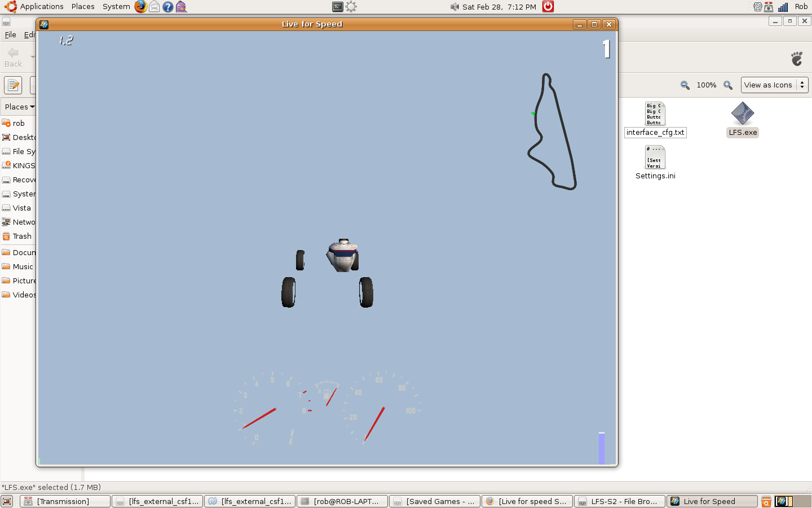Open the Places sidebar selector dropdown

pos(19,107)
